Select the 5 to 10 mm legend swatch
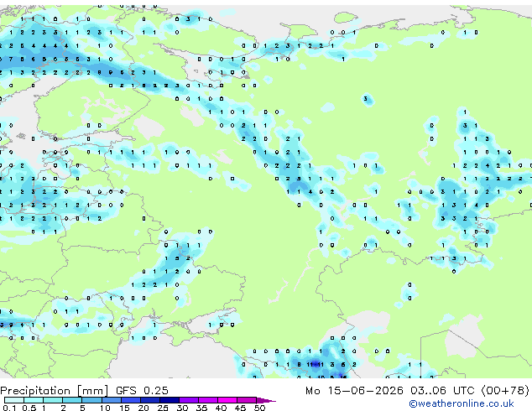The image size is (532, 411). pyautogui.click(x=92, y=400)
